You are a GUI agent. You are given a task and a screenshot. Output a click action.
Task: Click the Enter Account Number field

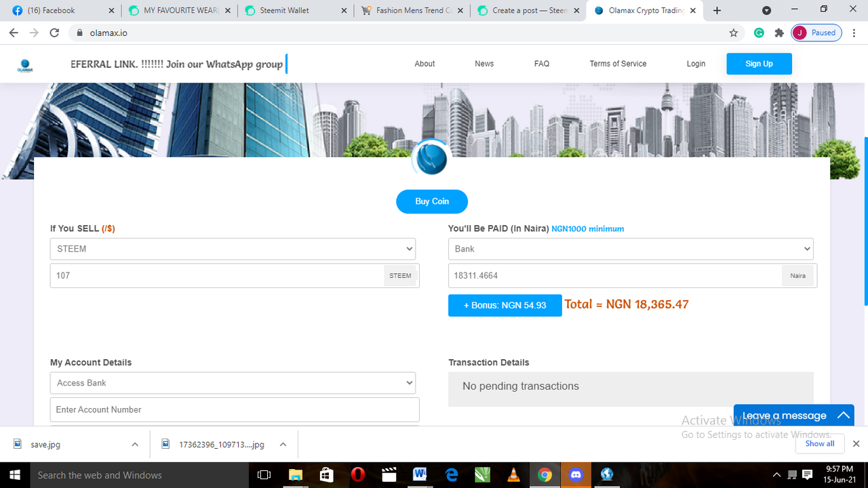tap(235, 409)
